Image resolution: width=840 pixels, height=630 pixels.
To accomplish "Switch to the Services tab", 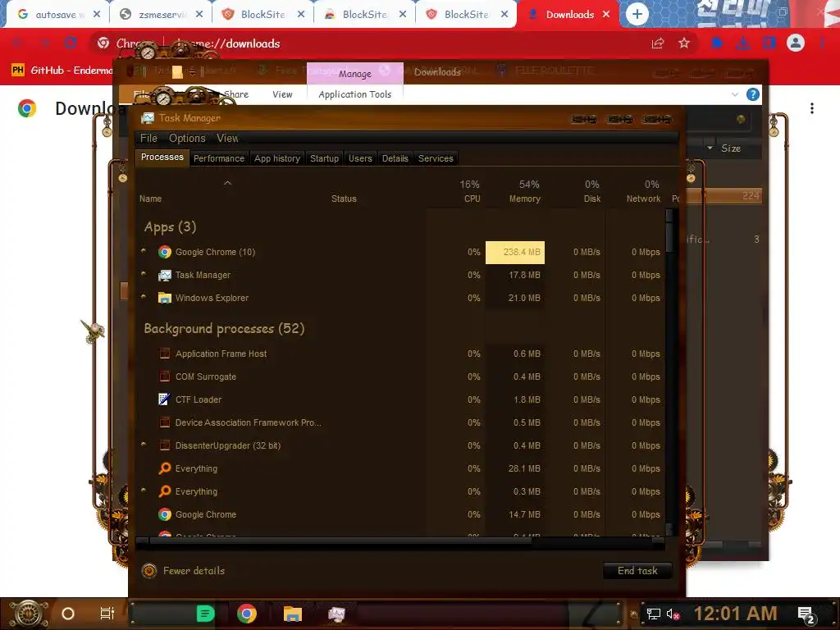I will (x=436, y=158).
